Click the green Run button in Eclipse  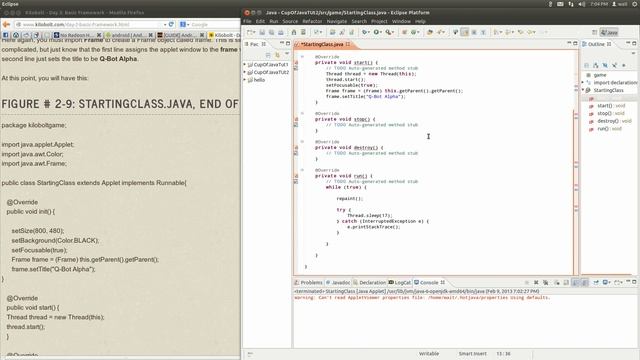click(x=376, y=32)
